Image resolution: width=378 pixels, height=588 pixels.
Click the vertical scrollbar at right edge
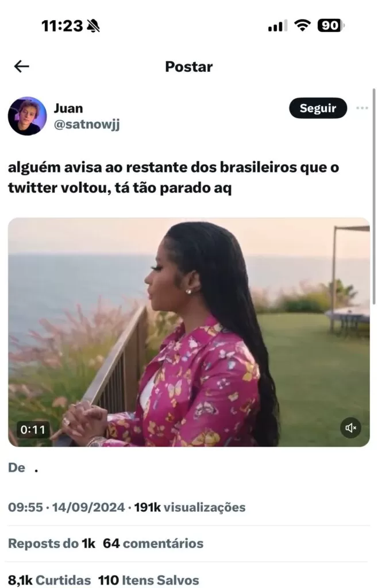point(374,196)
